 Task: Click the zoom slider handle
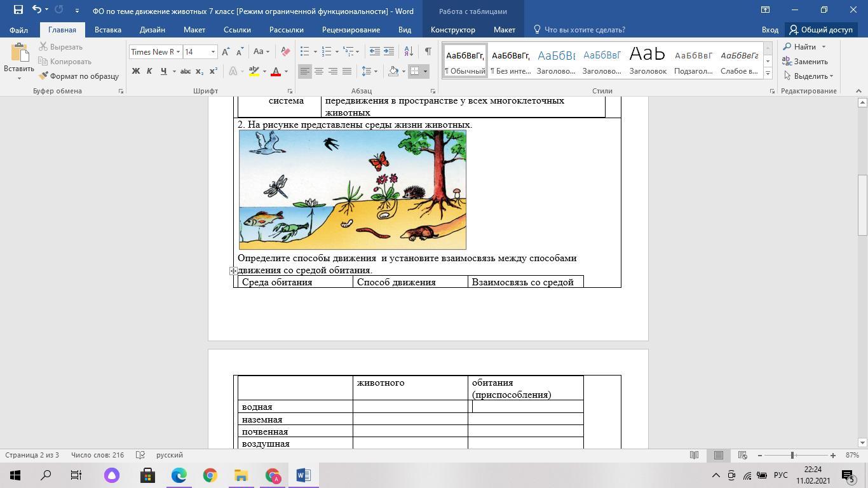[x=792, y=455]
